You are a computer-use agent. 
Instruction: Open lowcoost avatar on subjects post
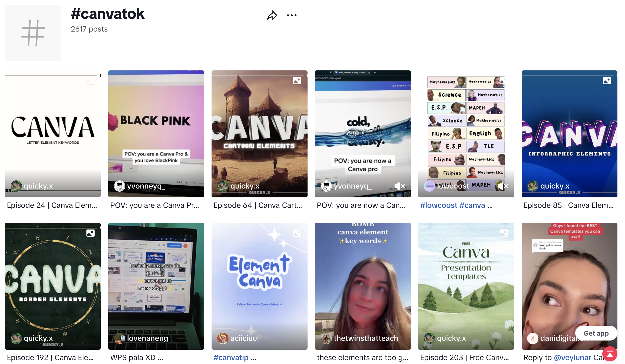tap(429, 186)
